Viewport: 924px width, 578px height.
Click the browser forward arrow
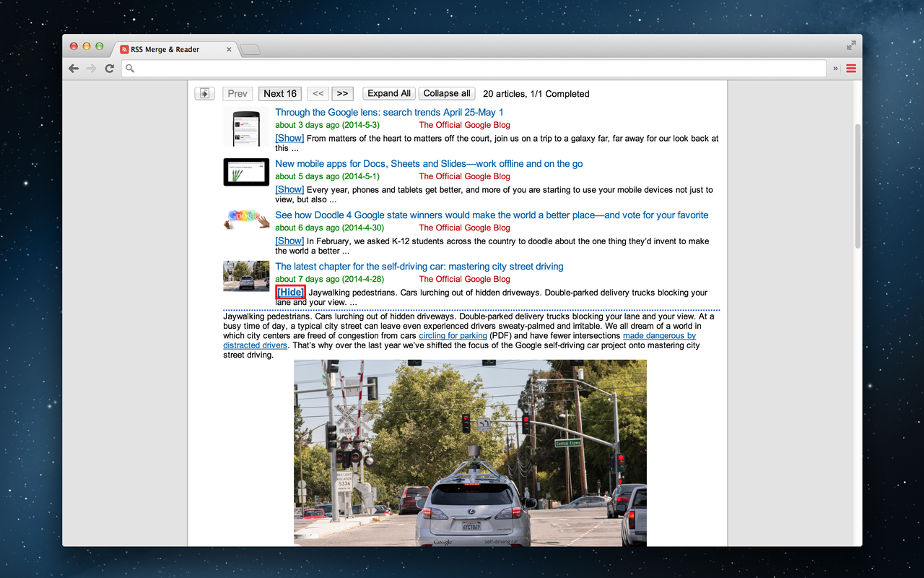92,69
